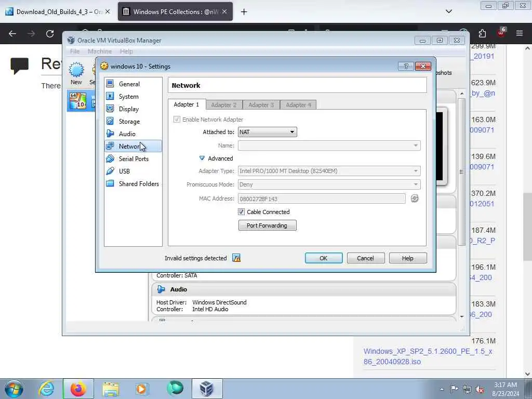Viewport: 532px width, 399px height.
Task: List all browser tabs chevron
Action: coord(448,11)
